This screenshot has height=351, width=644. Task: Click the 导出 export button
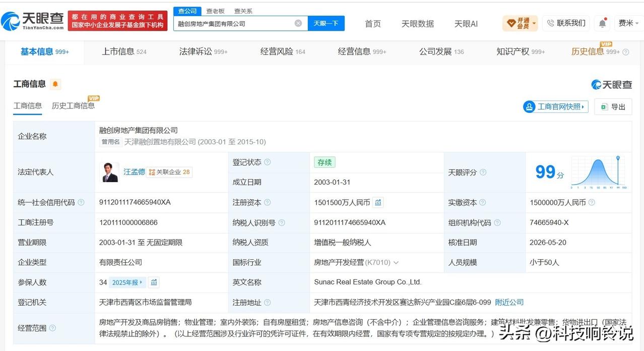[x=613, y=107]
